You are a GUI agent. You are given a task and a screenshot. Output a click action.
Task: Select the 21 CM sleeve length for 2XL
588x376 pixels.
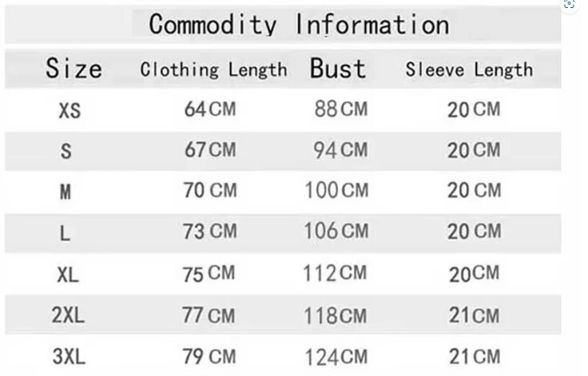475,315
